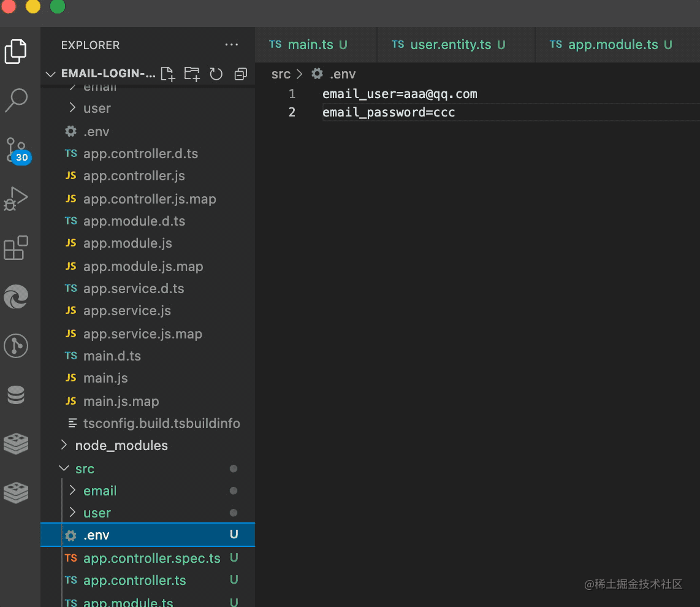Image resolution: width=700 pixels, height=607 pixels.
Task: Expand the email folder under src
Action: point(99,491)
